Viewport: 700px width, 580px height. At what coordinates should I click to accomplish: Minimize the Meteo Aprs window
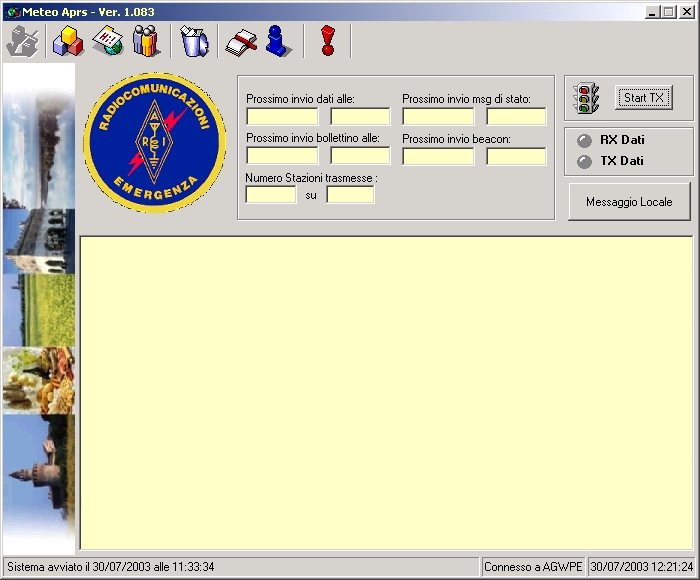(x=652, y=12)
